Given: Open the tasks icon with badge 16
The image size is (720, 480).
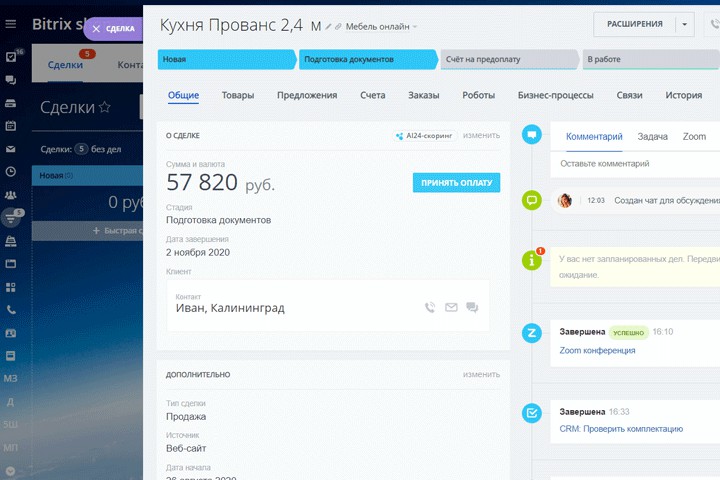Looking at the screenshot, I should [x=11, y=57].
